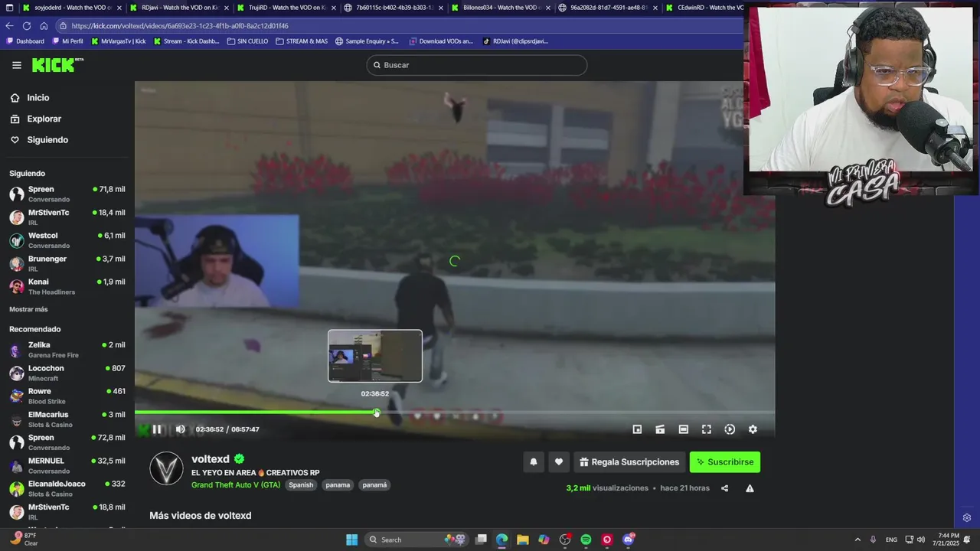The height and width of the screenshot is (551, 980).
Task: Enter fullscreen mode on the video
Action: pyautogui.click(x=707, y=429)
